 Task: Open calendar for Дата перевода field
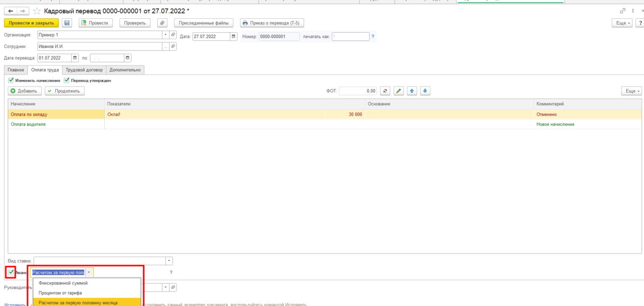pos(75,58)
